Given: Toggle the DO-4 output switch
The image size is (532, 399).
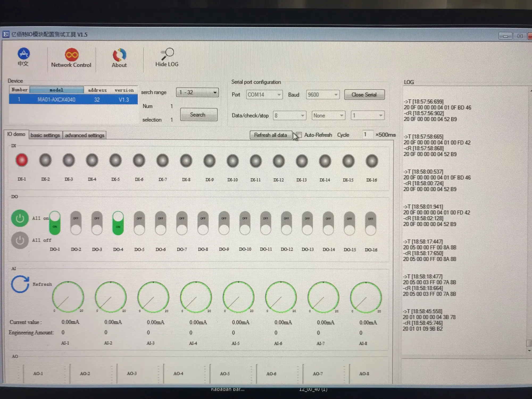Looking at the screenshot, I should (118, 223).
